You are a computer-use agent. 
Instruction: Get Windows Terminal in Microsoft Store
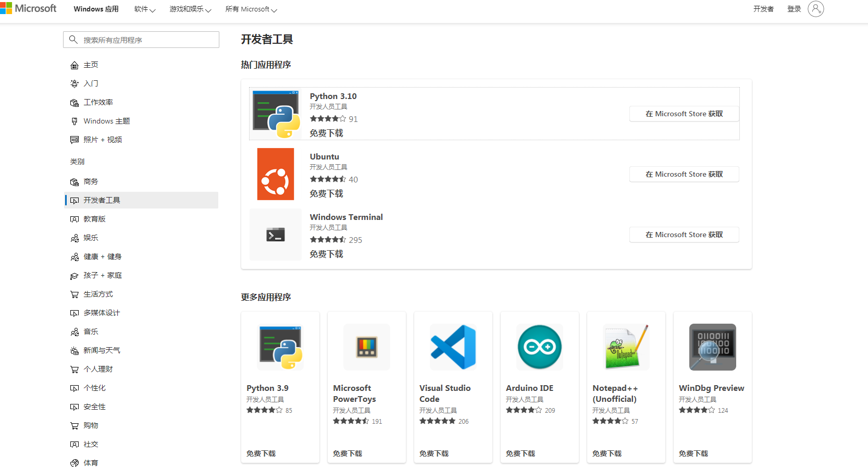pos(684,235)
